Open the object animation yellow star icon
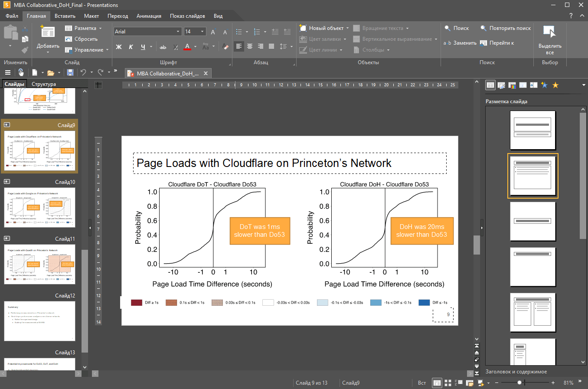The width and height of the screenshot is (588, 389). click(555, 85)
